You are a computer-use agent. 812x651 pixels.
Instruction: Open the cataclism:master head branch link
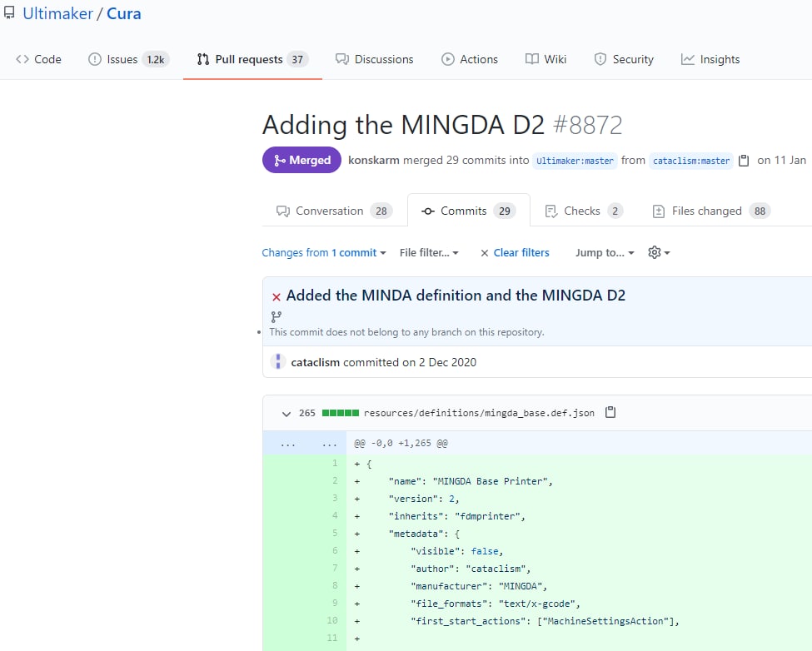(691, 161)
